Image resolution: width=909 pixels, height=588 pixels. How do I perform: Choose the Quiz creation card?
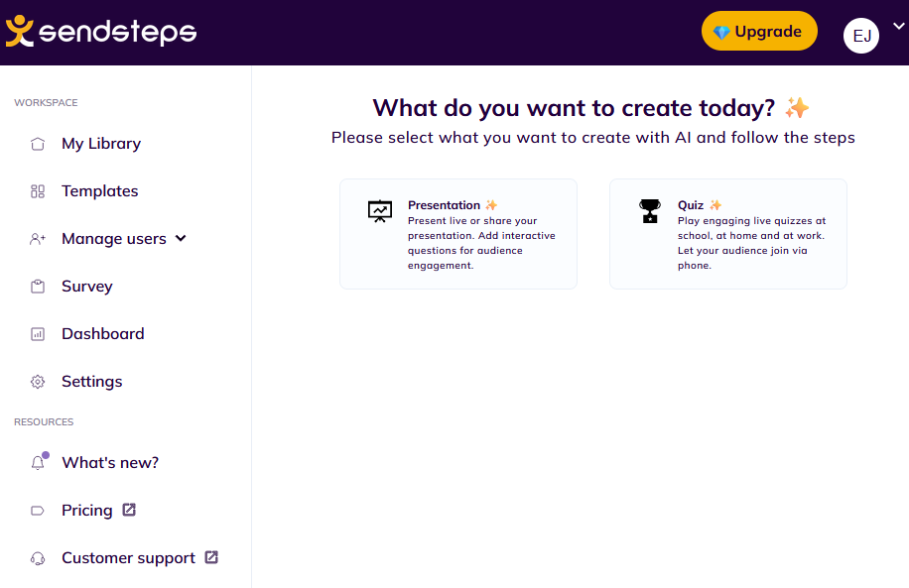pyautogui.click(x=727, y=234)
